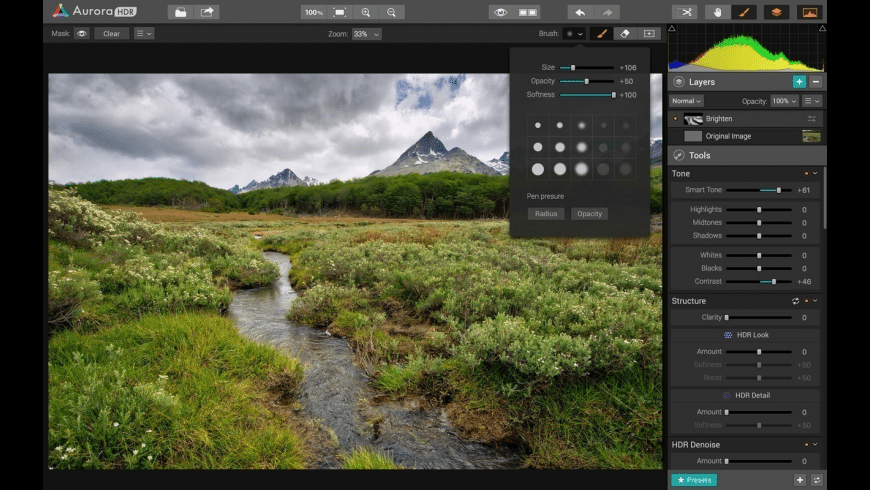Toggle mask visibility eye icon
870x490 pixels.
tap(81, 33)
